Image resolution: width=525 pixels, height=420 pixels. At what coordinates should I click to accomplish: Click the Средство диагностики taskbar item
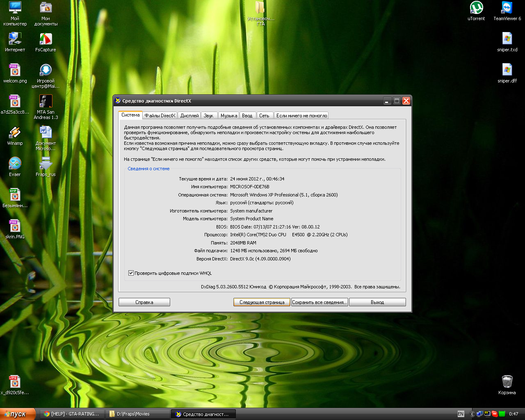(203, 414)
